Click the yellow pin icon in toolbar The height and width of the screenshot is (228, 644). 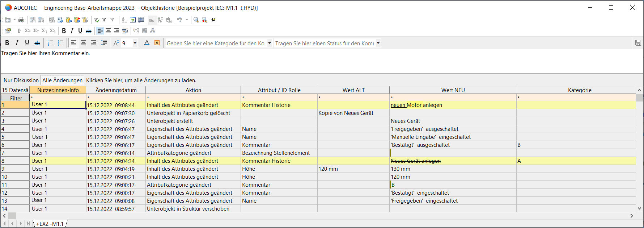point(213,20)
